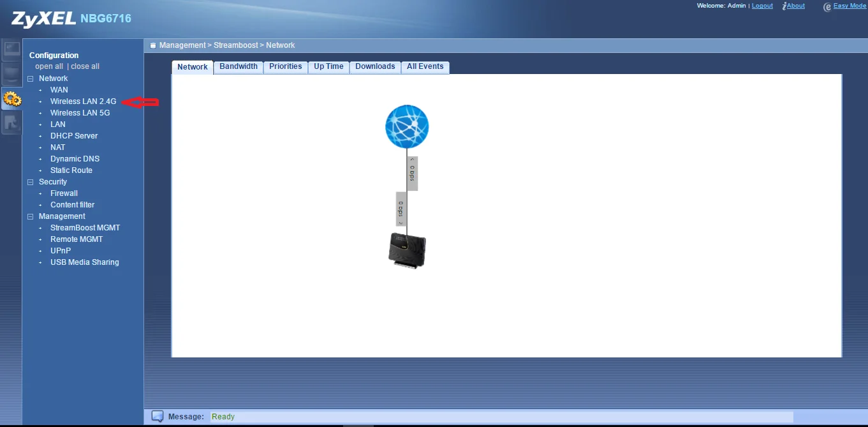Viewport: 868px width, 427px height.
Task: Select DHCP Server in the Network menu
Action: tap(74, 136)
